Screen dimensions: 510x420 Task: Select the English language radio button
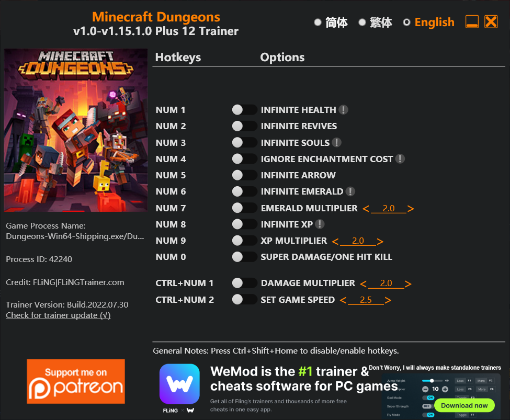406,22
